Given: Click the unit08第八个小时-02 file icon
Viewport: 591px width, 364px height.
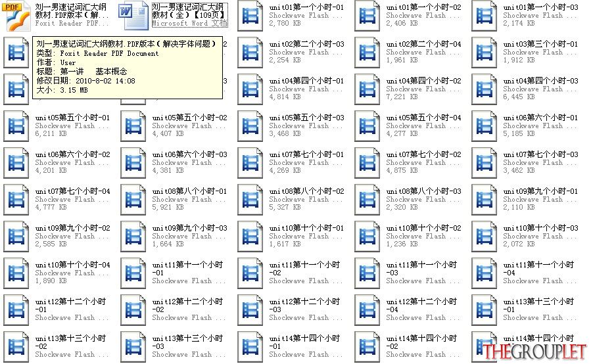Looking at the screenshot, I should coord(250,200).
